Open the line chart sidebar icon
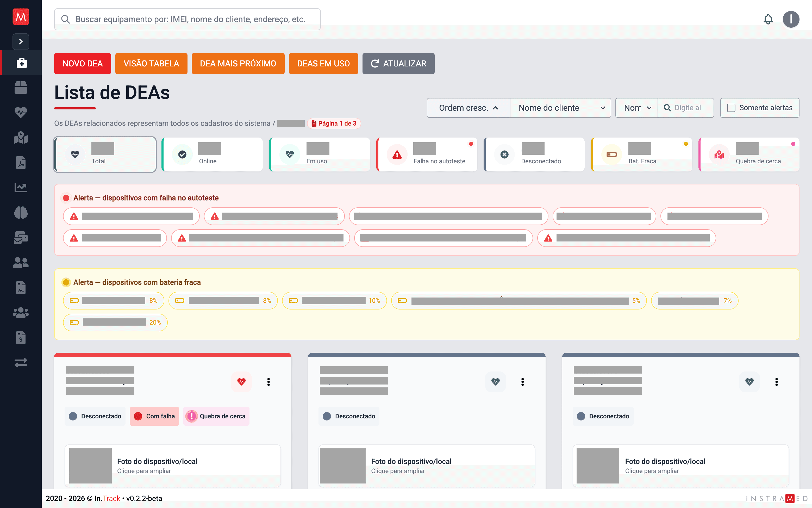 pos(21,188)
